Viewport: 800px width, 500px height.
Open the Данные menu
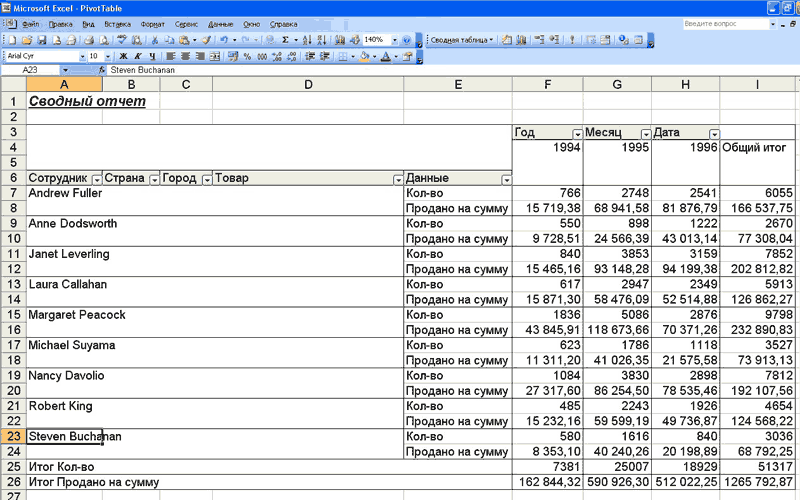(x=220, y=23)
